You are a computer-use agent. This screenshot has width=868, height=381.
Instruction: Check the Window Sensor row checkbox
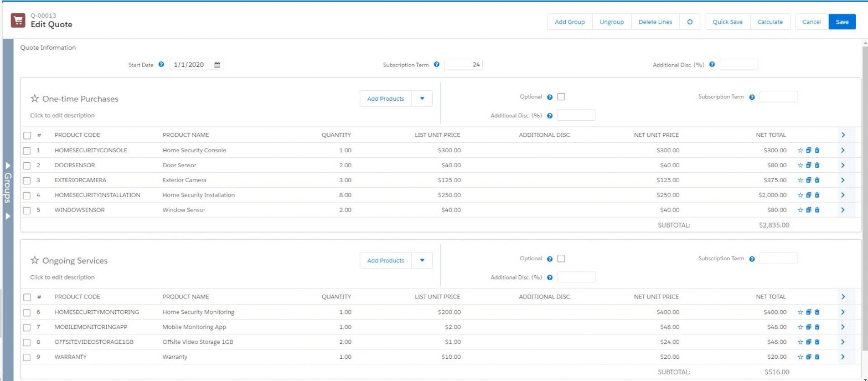tap(27, 210)
